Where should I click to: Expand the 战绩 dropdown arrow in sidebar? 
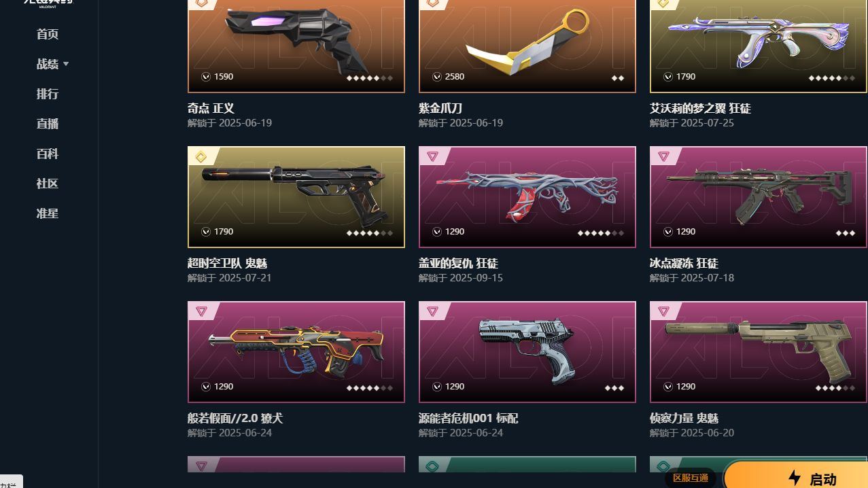pyautogui.click(x=66, y=64)
